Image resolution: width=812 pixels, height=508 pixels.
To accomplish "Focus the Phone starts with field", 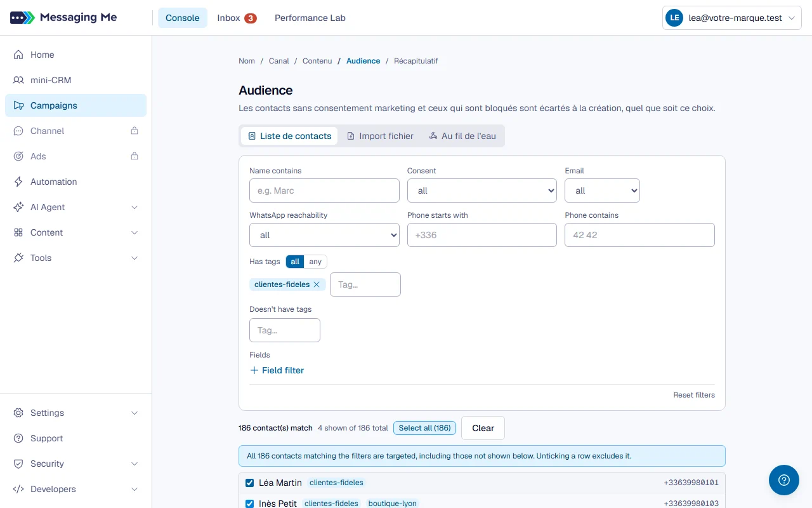I will tap(482, 235).
